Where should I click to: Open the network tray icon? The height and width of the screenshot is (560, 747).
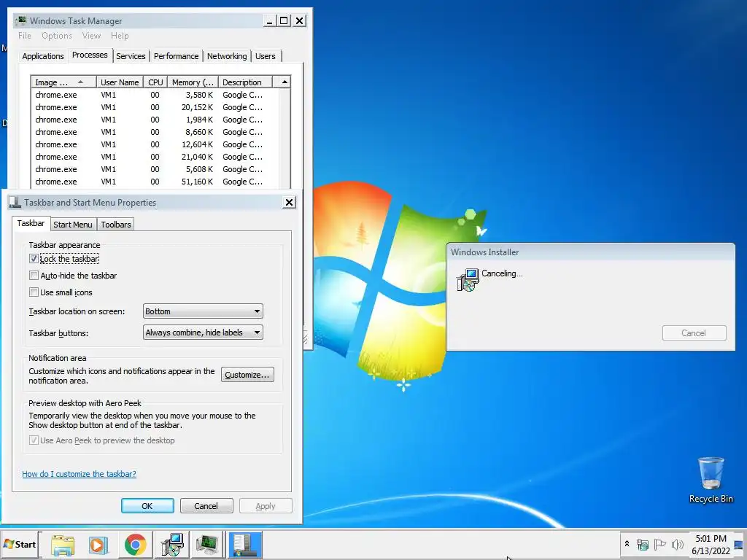(x=643, y=544)
